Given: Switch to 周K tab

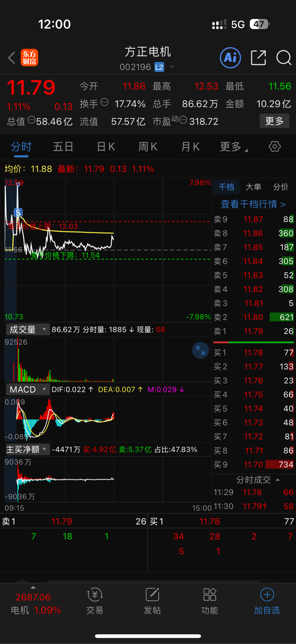Looking at the screenshot, I should pos(148,147).
